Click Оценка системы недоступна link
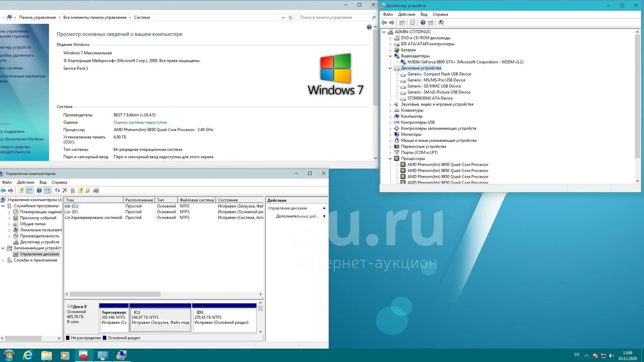The height and width of the screenshot is (362, 644). click(140, 122)
